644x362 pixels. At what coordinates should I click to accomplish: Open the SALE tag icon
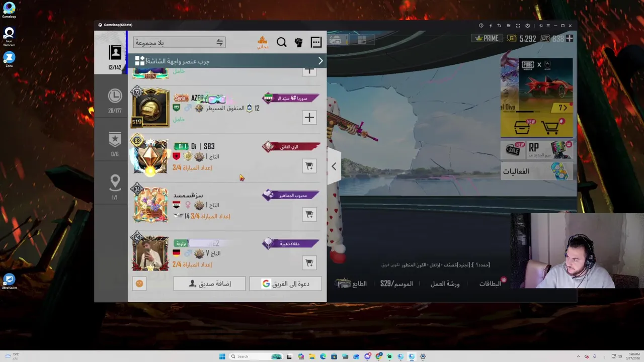tap(513, 149)
